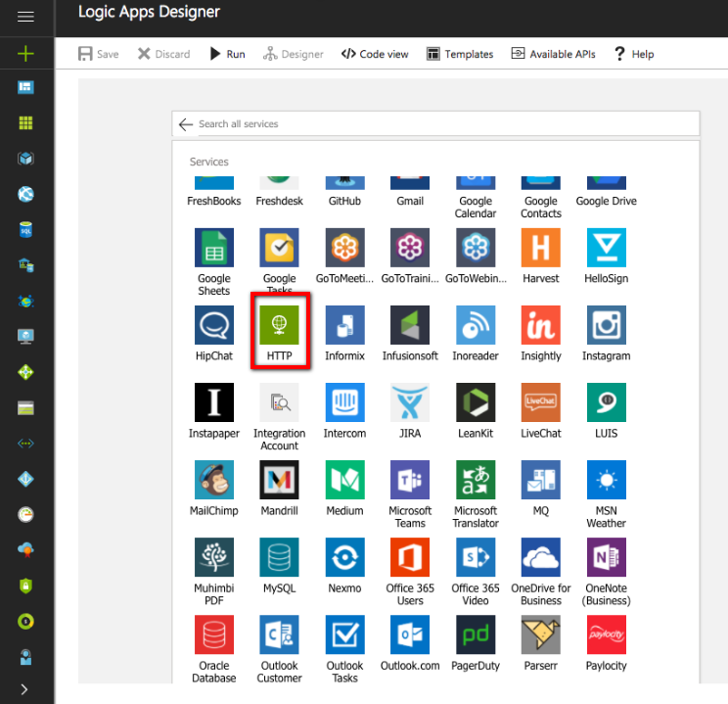Select the Instapaper service
Image resolution: width=728 pixels, height=704 pixels.
(x=214, y=402)
